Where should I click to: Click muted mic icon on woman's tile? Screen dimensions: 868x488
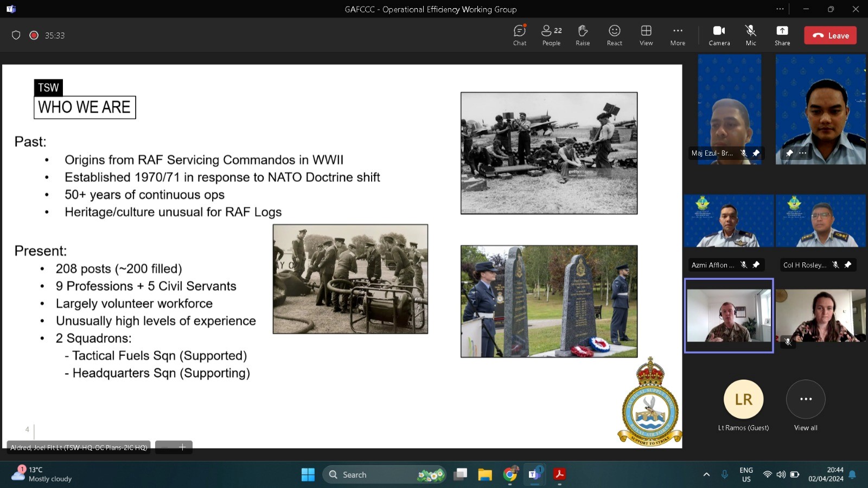(788, 342)
